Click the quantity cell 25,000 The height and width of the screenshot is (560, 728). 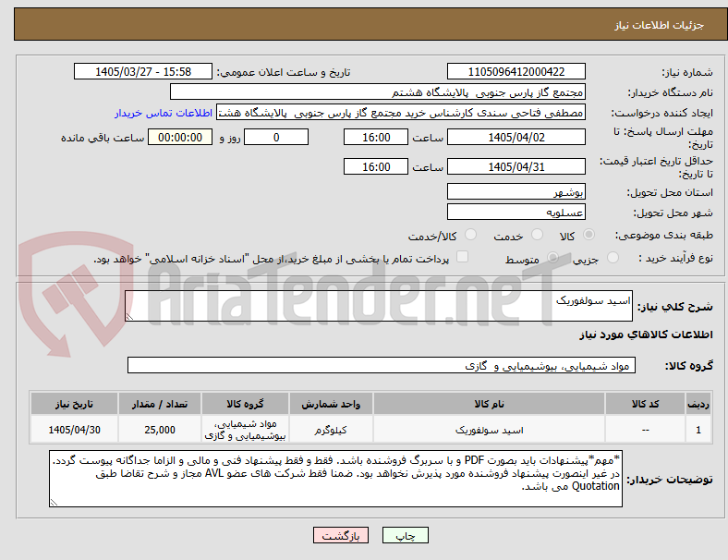click(159, 430)
